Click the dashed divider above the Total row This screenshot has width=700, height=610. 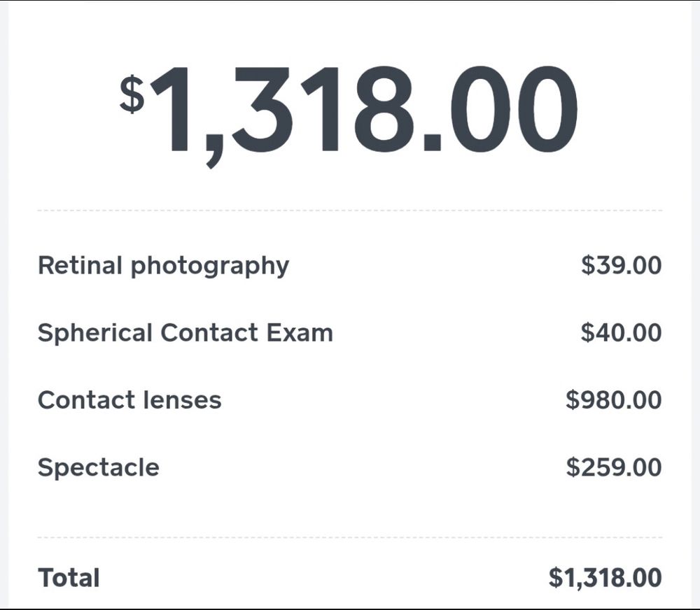click(350, 537)
